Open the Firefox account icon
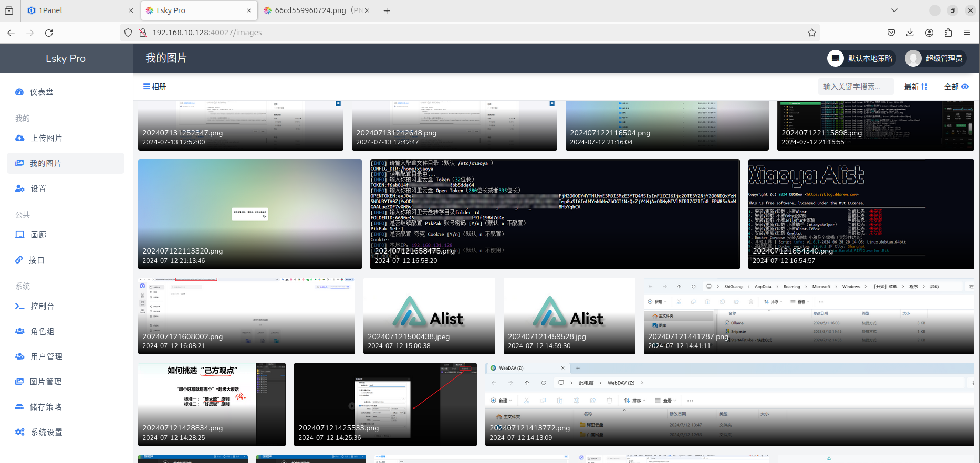 click(929, 33)
